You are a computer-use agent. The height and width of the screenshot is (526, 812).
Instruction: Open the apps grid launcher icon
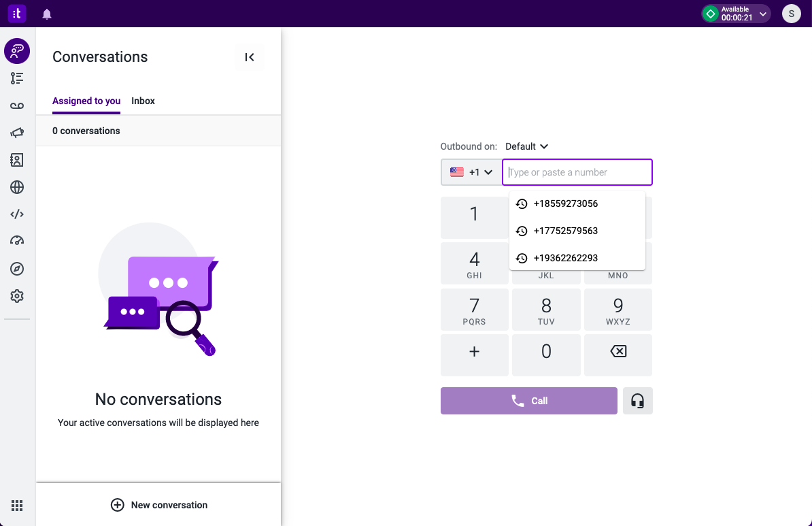coord(17,506)
